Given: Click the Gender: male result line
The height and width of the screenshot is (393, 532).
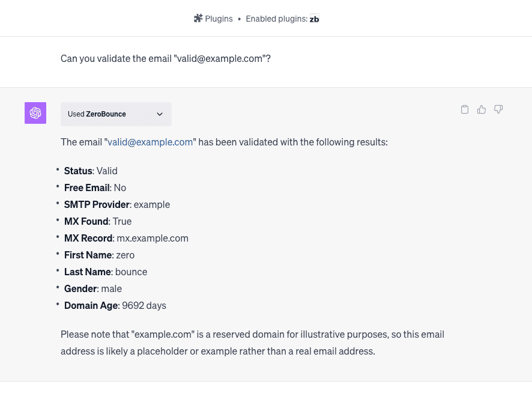Looking at the screenshot, I should [x=93, y=288].
